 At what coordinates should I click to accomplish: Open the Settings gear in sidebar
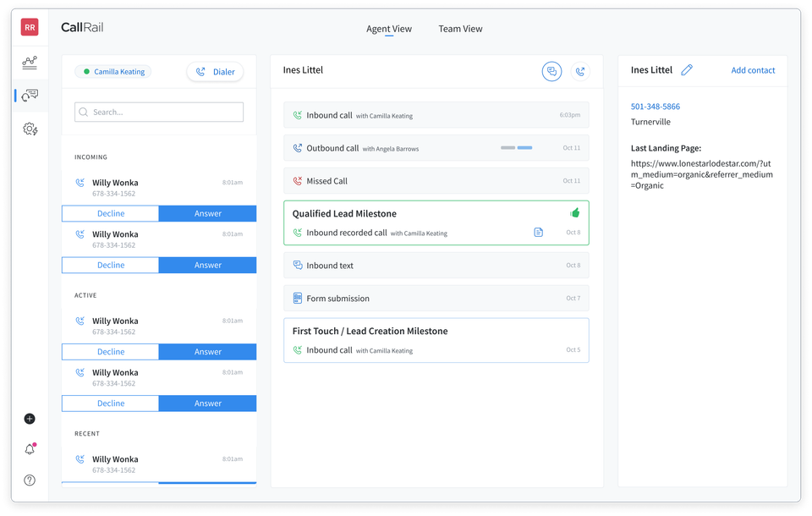[x=30, y=129]
